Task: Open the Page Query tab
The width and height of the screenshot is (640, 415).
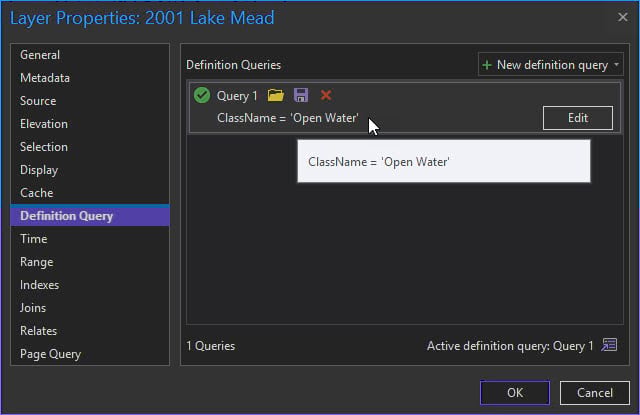Action: (51, 354)
